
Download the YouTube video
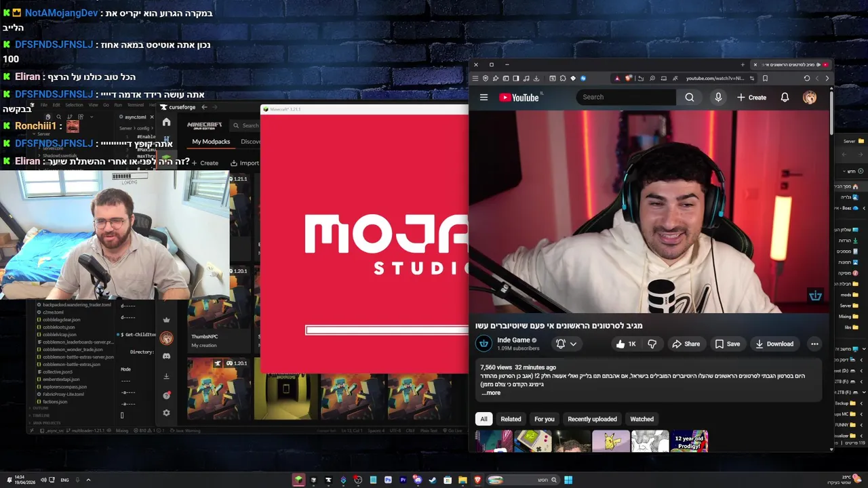(774, 344)
